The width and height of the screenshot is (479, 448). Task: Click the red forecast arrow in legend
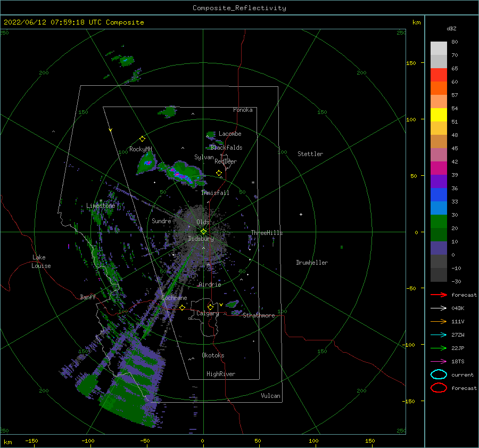click(439, 295)
